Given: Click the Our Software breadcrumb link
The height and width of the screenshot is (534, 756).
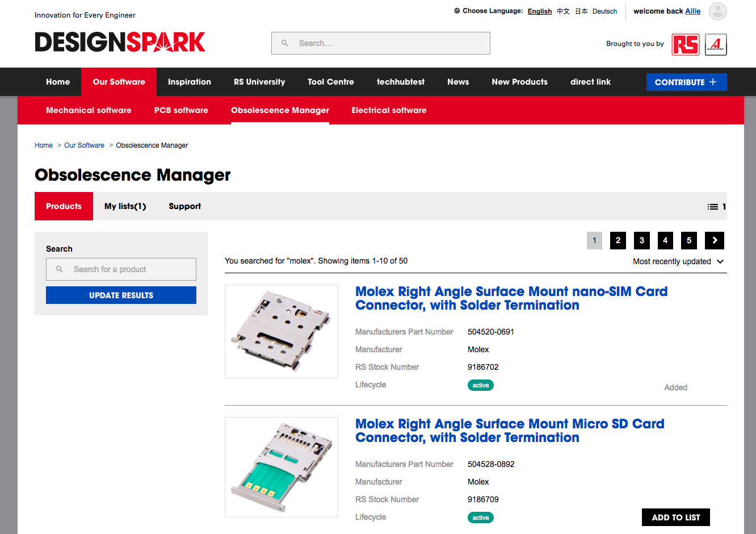Looking at the screenshot, I should pyautogui.click(x=85, y=145).
